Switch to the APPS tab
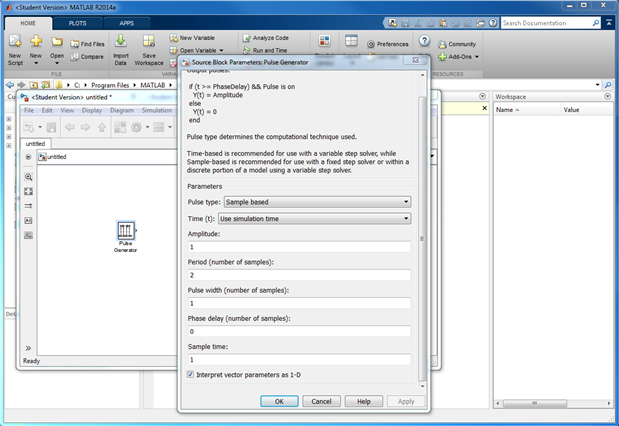The image size is (619, 426). (127, 23)
